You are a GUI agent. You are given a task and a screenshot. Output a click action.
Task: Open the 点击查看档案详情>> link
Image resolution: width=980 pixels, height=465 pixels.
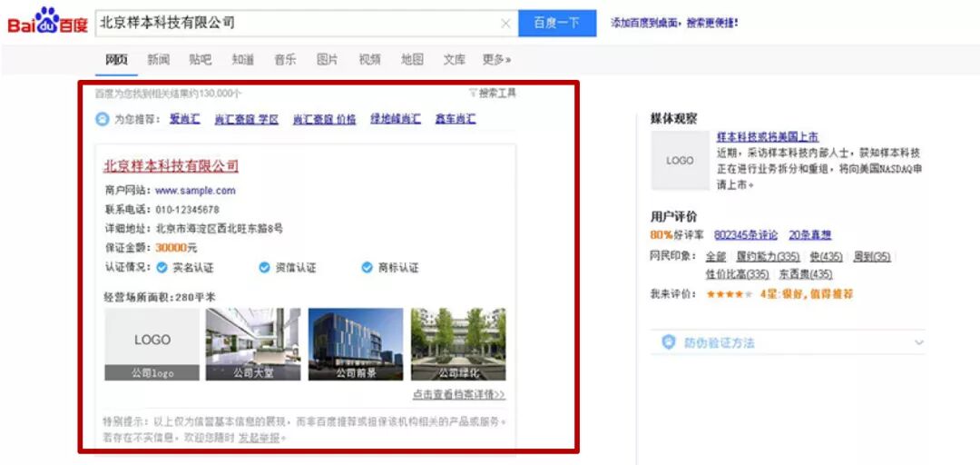[459, 395]
